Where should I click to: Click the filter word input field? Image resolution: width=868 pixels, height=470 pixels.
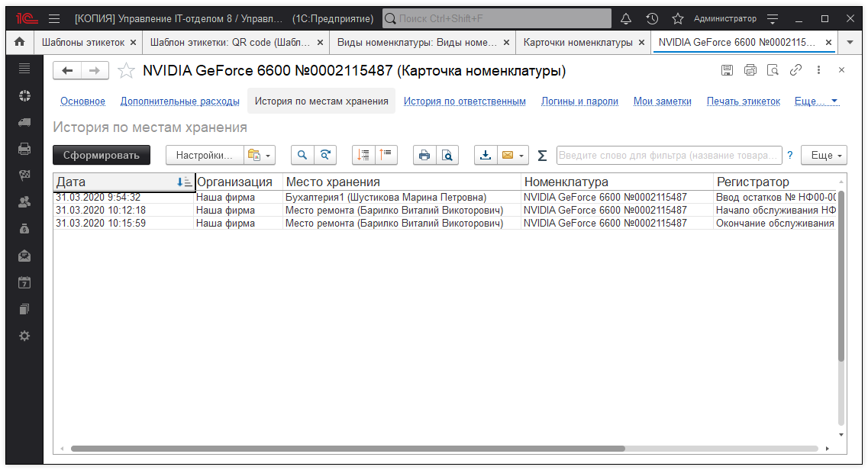[669, 155]
